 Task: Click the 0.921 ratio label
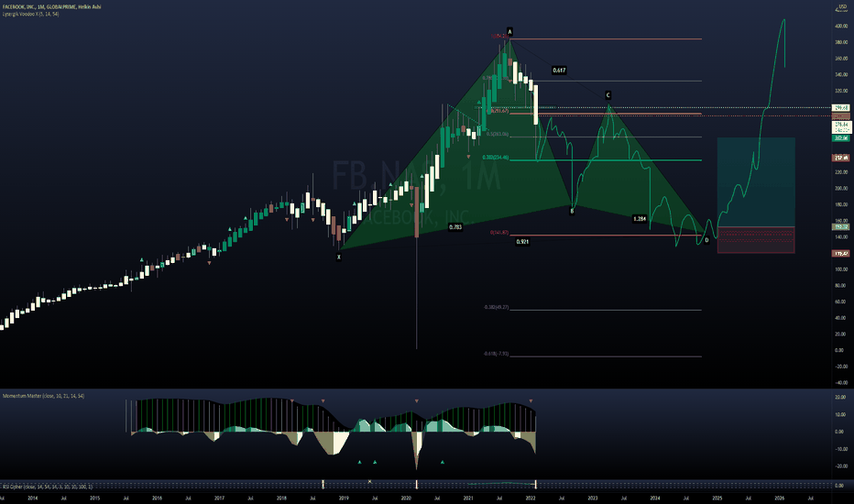pyautogui.click(x=521, y=241)
